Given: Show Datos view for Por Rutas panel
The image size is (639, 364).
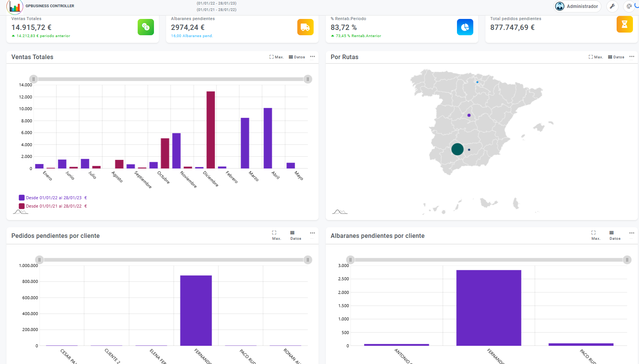Looking at the screenshot, I should 616,57.
